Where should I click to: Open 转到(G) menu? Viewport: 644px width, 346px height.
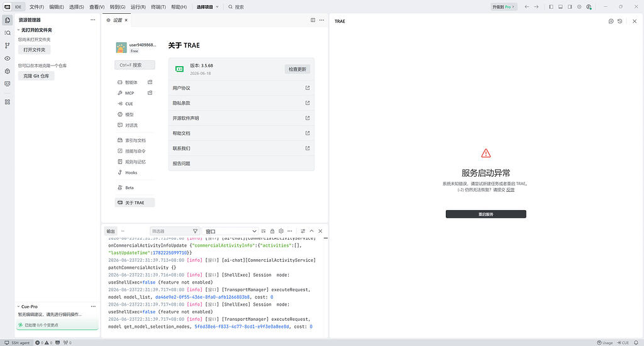pos(118,7)
